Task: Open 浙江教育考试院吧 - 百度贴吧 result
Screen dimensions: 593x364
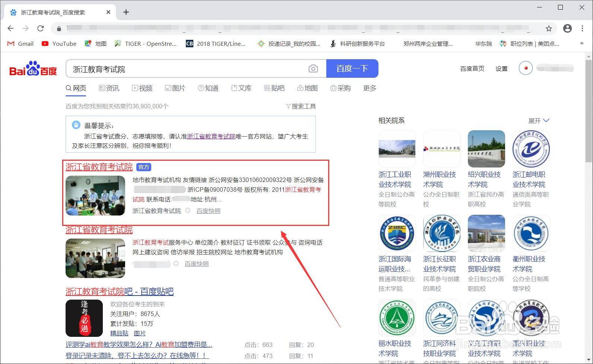Action: click(120, 291)
